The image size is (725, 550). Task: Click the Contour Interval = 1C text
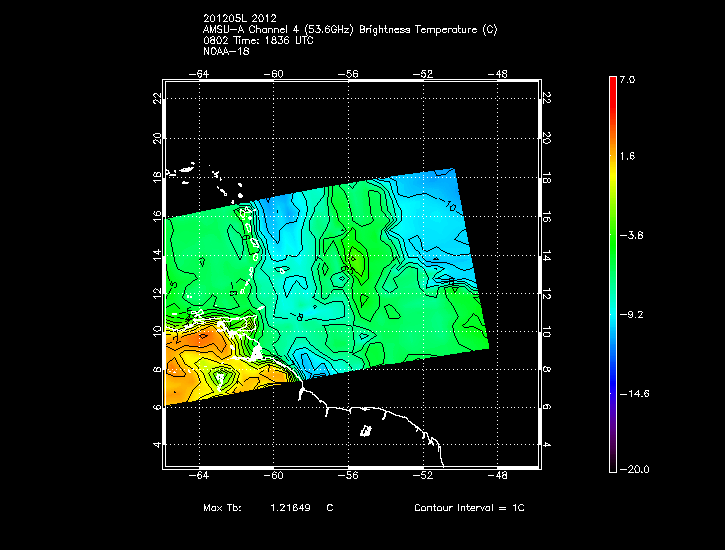pyautogui.click(x=469, y=507)
